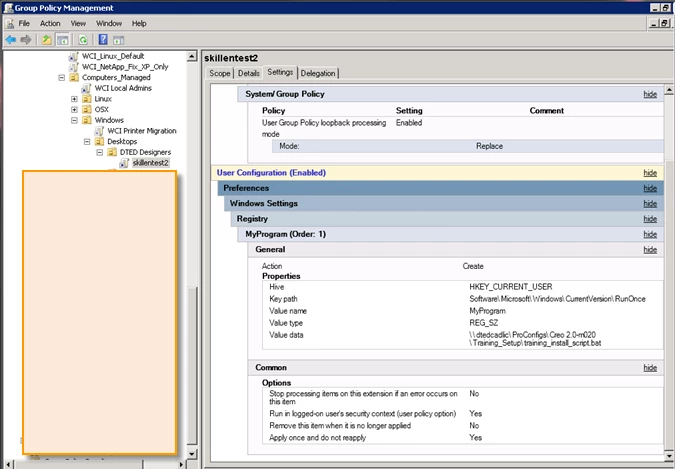The height and width of the screenshot is (469, 675).
Task: Click the Windows OU folder icon
Action: [x=87, y=120]
